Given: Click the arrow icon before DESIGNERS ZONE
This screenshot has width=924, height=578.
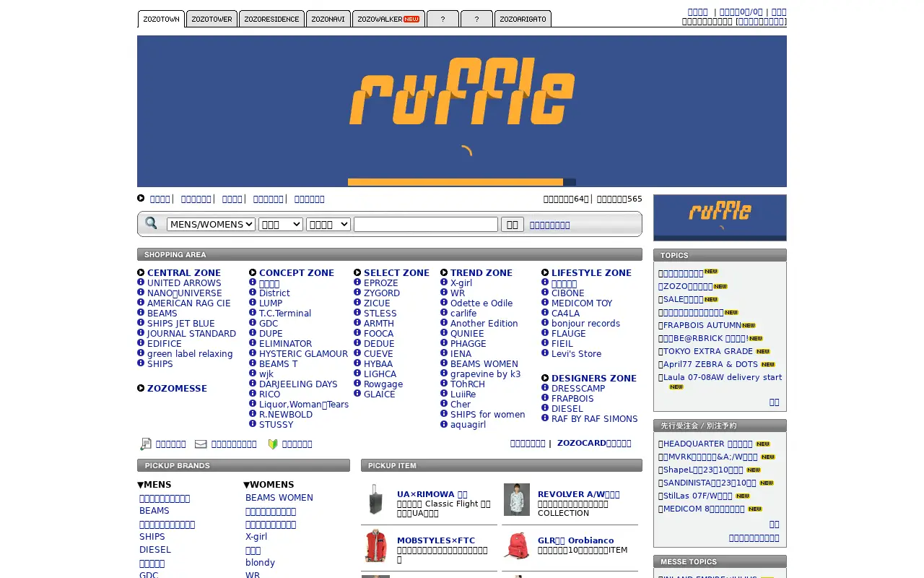Looking at the screenshot, I should (545, 378).
